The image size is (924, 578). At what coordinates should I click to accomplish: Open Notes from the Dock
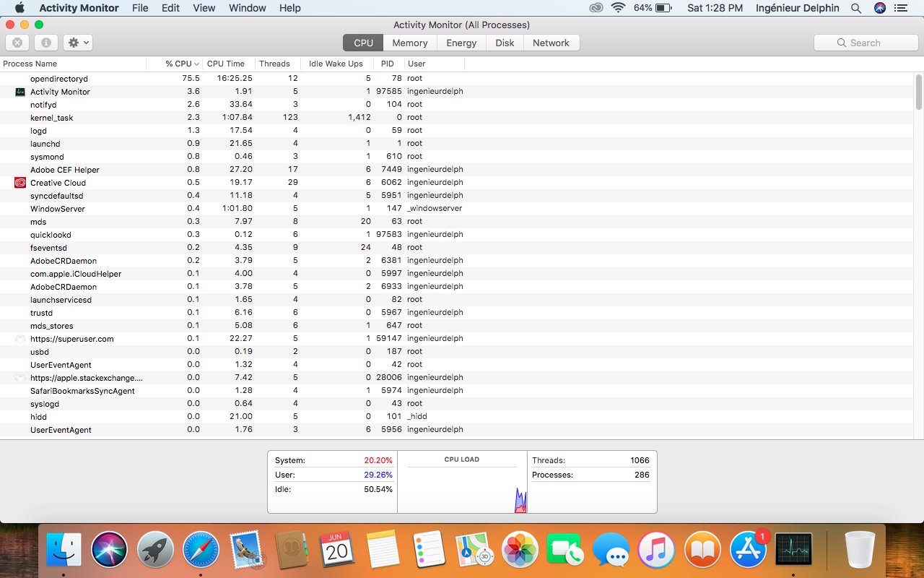(383, 551)
